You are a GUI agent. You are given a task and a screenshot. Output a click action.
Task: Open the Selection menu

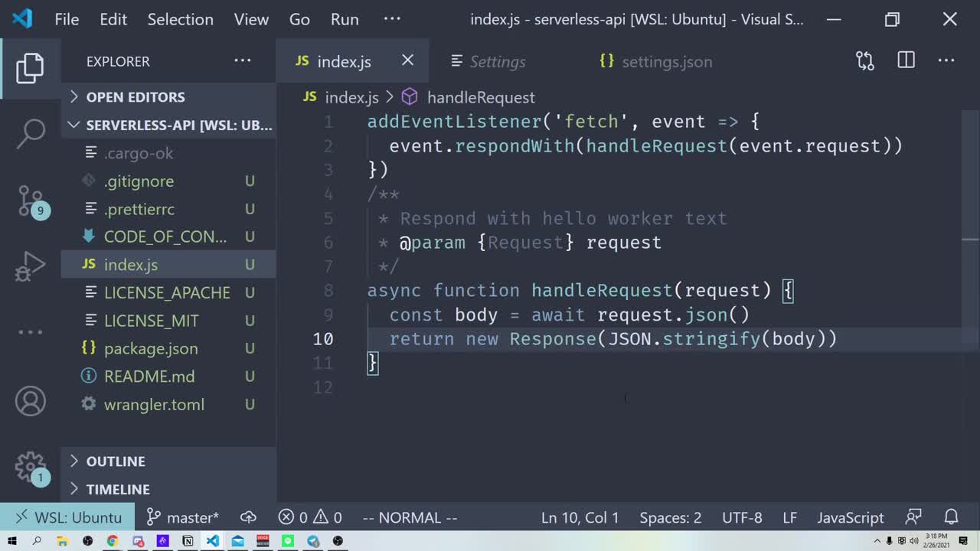tap(180, 19)
